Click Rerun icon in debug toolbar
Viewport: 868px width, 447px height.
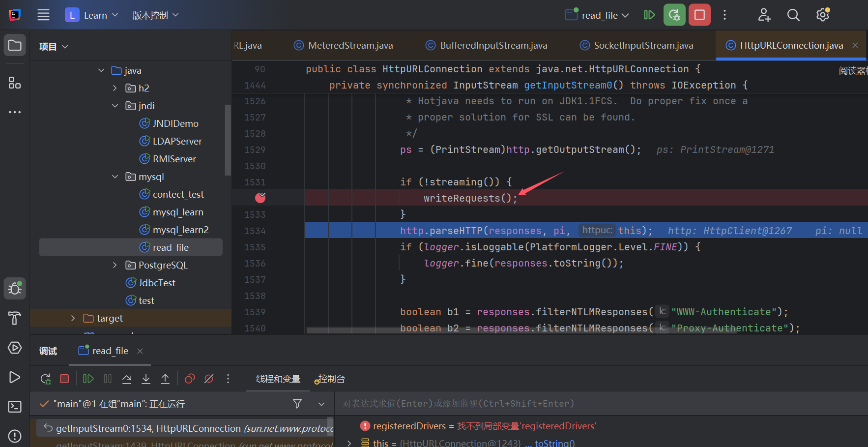click(45, 379)
